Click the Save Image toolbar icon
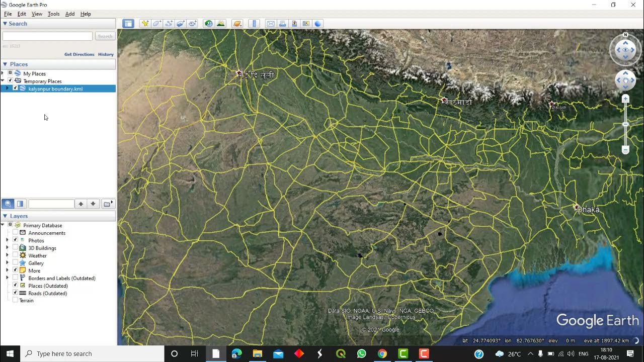644x362 pixels. pyautogui.click(x=294, y=24)
